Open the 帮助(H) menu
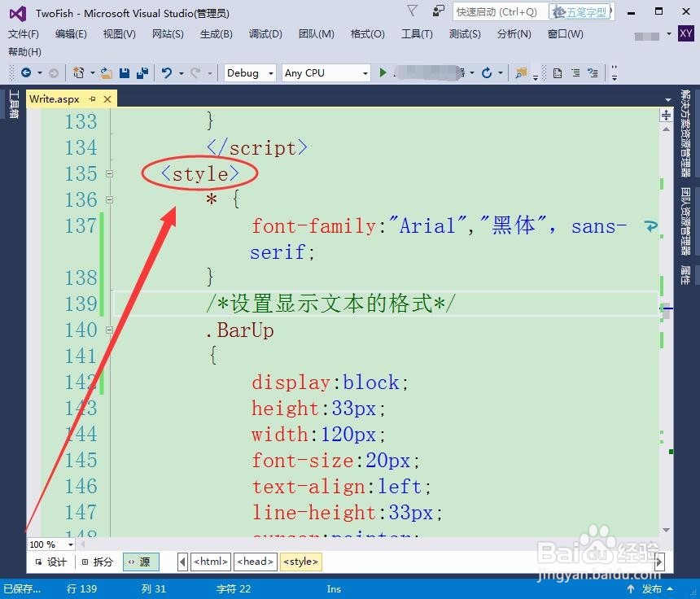The width and height of the screenshot is (700, 599). [24, 52]
